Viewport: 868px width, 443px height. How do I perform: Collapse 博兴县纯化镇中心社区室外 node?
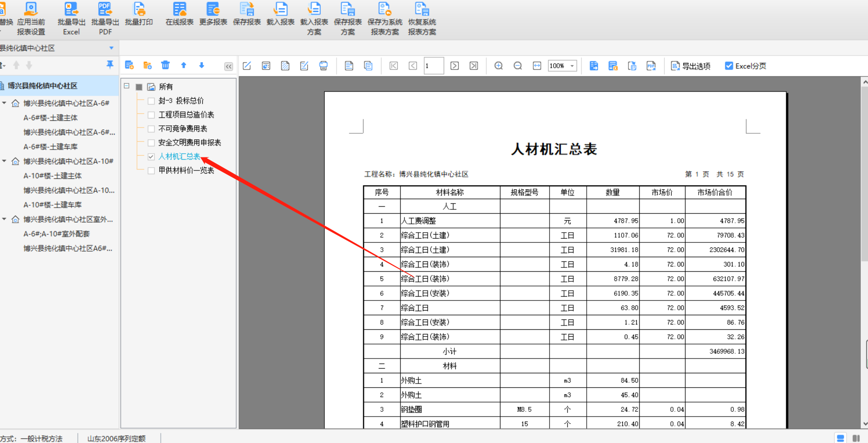4,219
